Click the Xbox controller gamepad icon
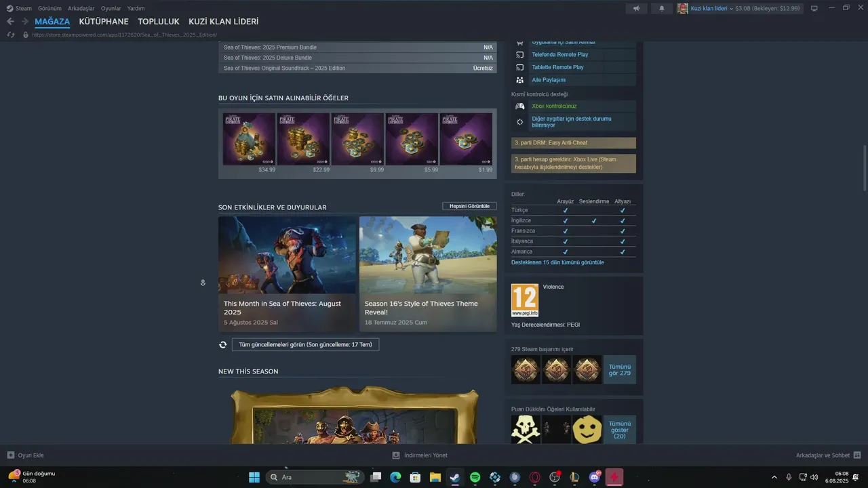The height and width of the screenshot is (488, 868). coord(520,106)
